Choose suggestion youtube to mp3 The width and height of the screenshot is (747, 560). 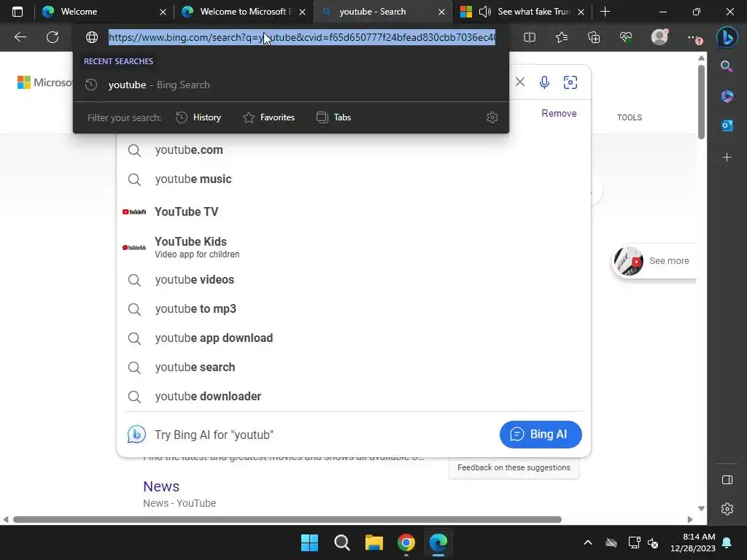[354, 308]
